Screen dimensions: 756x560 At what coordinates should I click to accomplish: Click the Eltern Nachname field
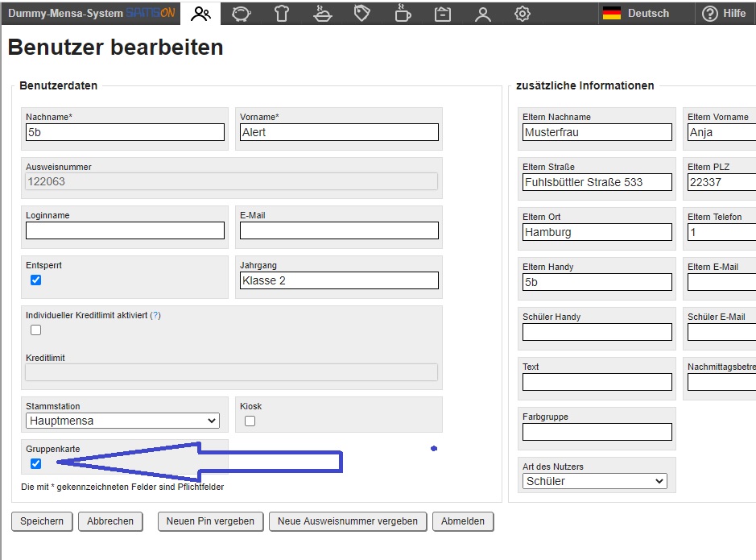click(x=597, y=132)
